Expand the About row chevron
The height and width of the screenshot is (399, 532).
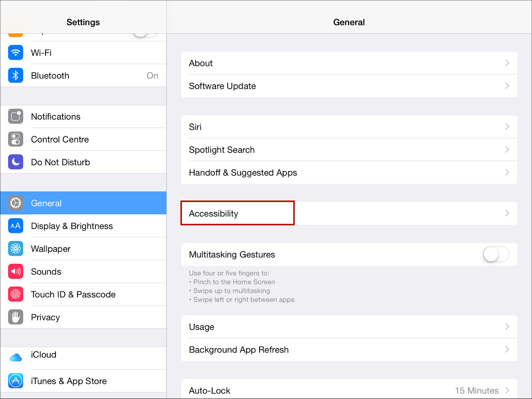507,63
